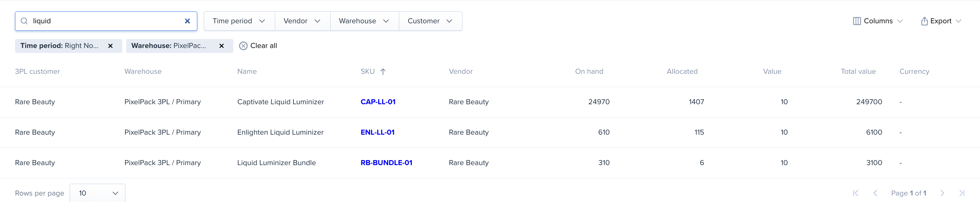The width and height of the screenshot is (980, 202).
Task: Click the 'Page 1 of 1' indicator
Action: pos(909,193)
